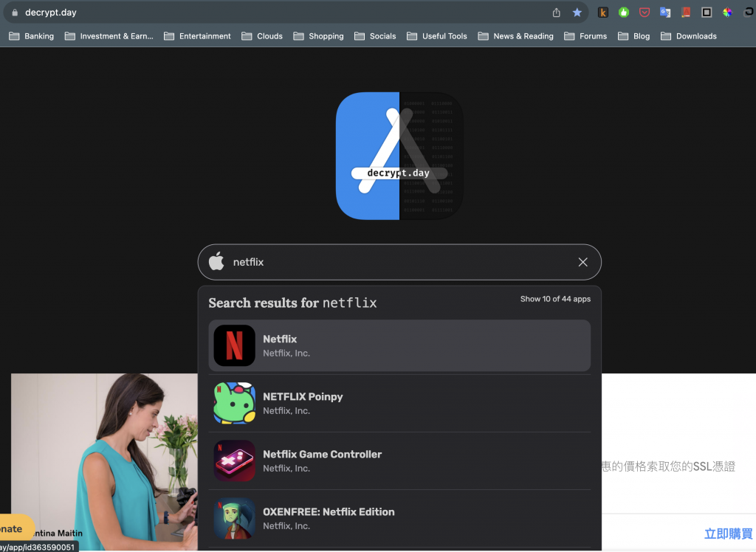This screenshot has width=756, height=552.
Task: Open the orange K extension
Action: pyautogui.click(x=602, y=13)
